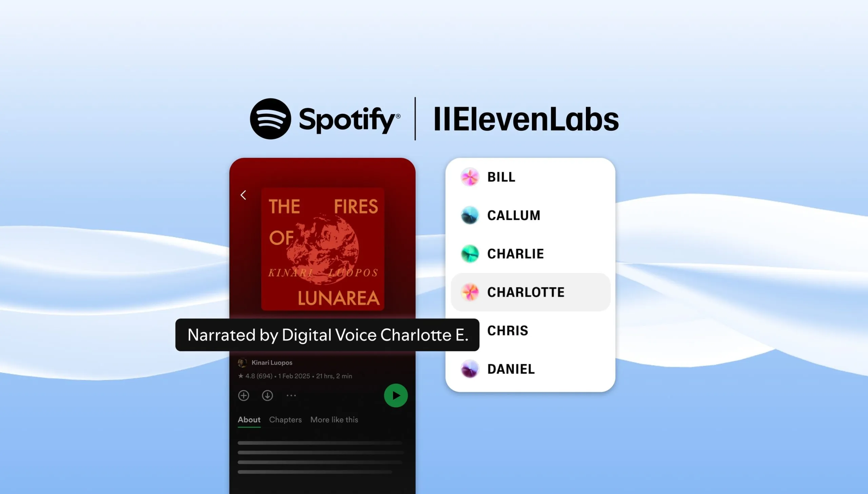Switch to the Chapters tab
868x494 pixels.
pyautogui.click(x=285, y=419)
